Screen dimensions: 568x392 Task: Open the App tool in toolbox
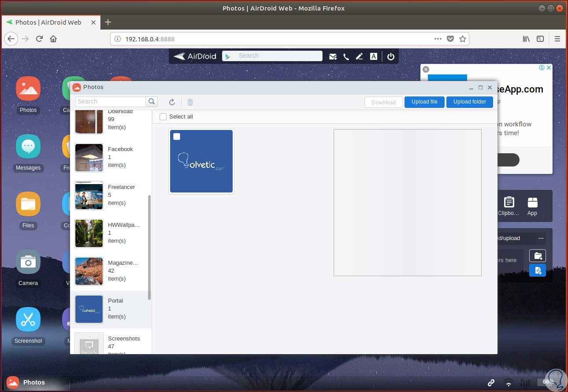(532, 206)
